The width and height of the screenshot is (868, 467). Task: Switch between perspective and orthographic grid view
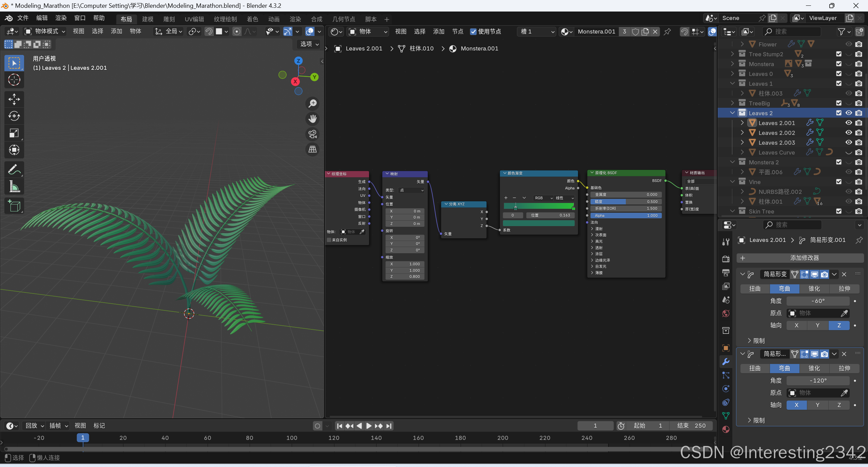tap(312, 149)
